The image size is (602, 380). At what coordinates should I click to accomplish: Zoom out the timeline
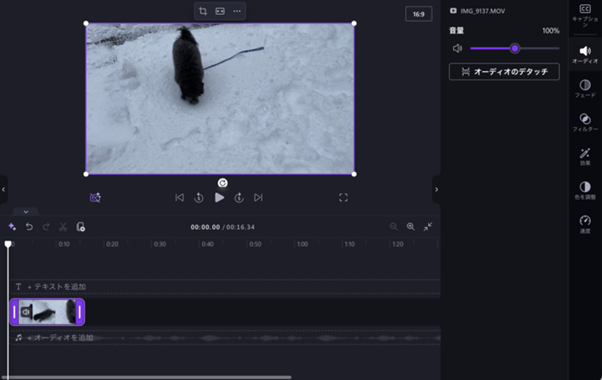[394, 226]
